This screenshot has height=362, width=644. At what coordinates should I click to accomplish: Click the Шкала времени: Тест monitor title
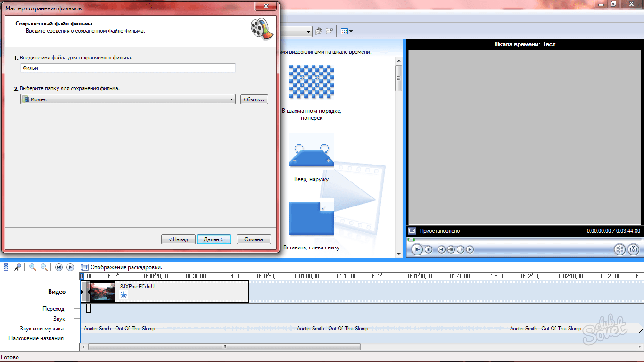[x=525, y=44]
